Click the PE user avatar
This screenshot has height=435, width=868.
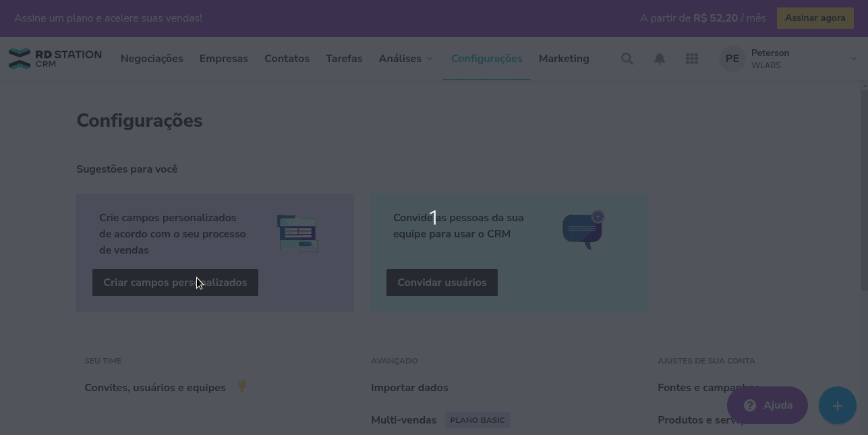(x=732, y=59)
